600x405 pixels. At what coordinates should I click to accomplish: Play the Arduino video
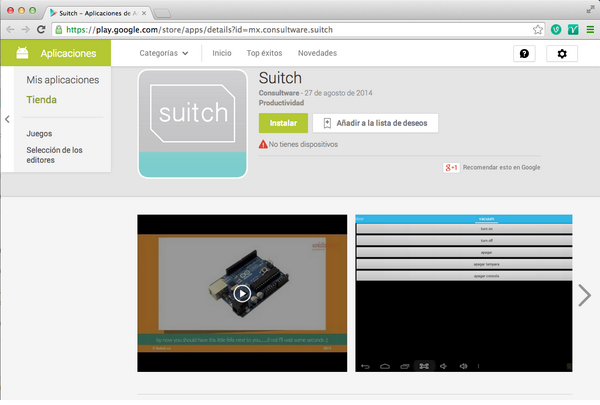click(x=242, y=294)
